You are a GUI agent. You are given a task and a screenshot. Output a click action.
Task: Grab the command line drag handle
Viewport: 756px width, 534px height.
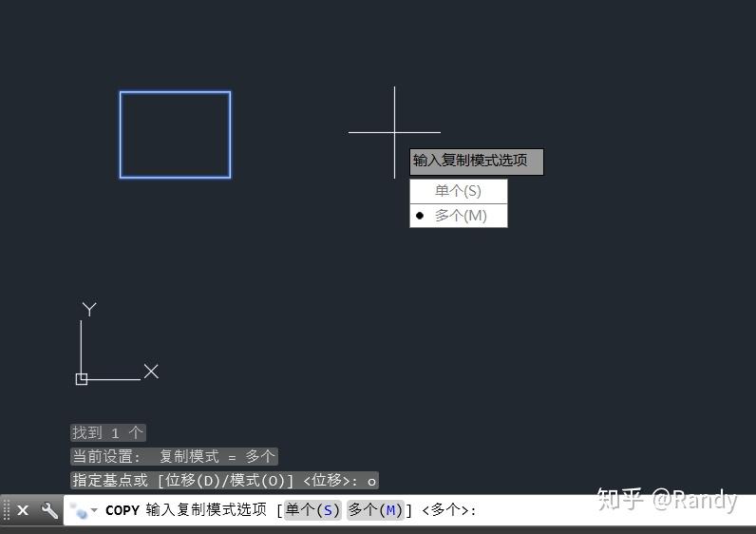click(7, 510)
